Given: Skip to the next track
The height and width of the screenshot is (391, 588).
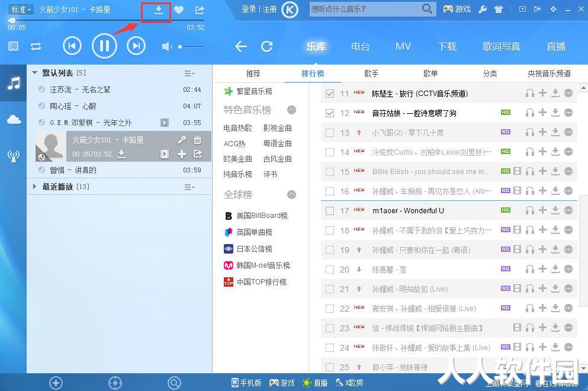Looking at the screenshot, I should tap(136, 46).
